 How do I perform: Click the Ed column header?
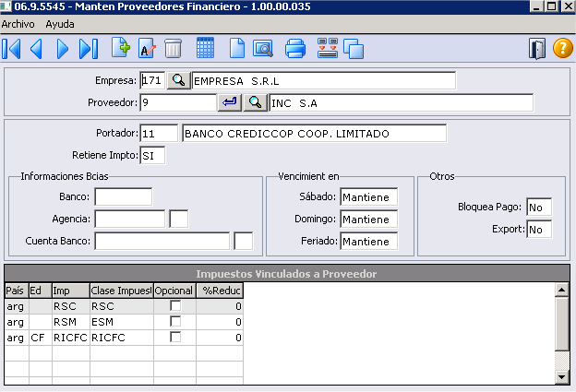(x=41, y=291)
